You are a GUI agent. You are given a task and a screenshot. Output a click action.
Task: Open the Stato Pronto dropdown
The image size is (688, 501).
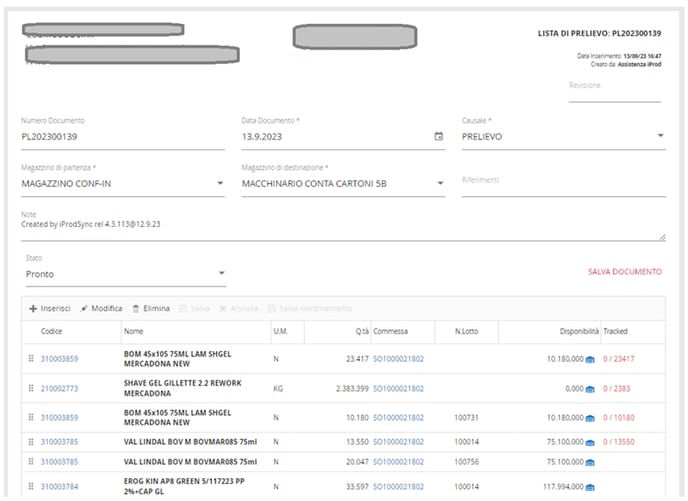tap(222, 273)
